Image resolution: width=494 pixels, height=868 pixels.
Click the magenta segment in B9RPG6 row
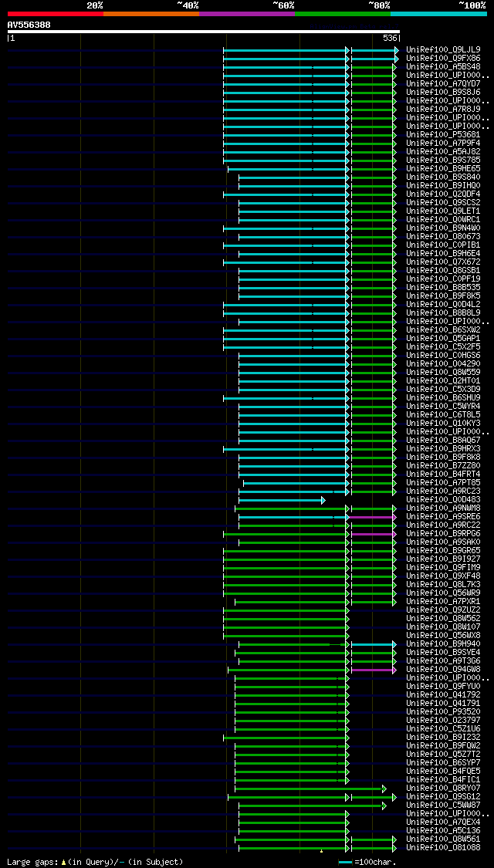[x=374, y=534]
